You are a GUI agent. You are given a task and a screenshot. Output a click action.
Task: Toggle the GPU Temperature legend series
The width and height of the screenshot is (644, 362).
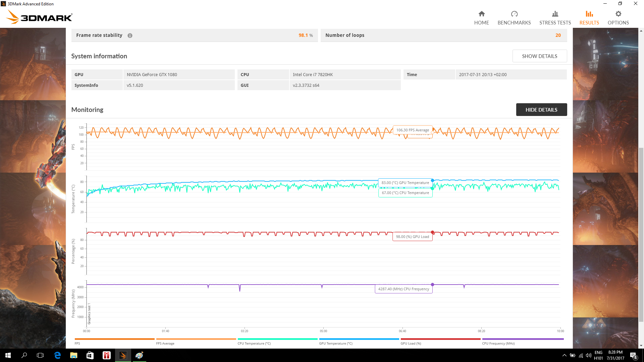click(x=359, y=341)
